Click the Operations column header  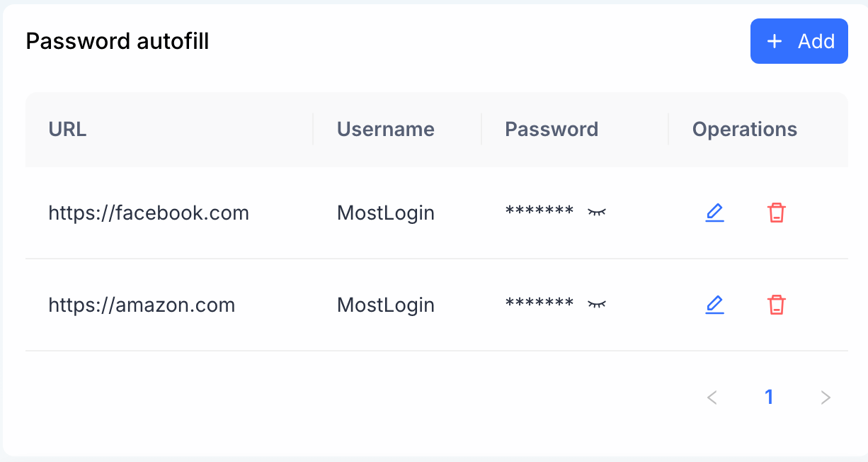coord(745,129)
